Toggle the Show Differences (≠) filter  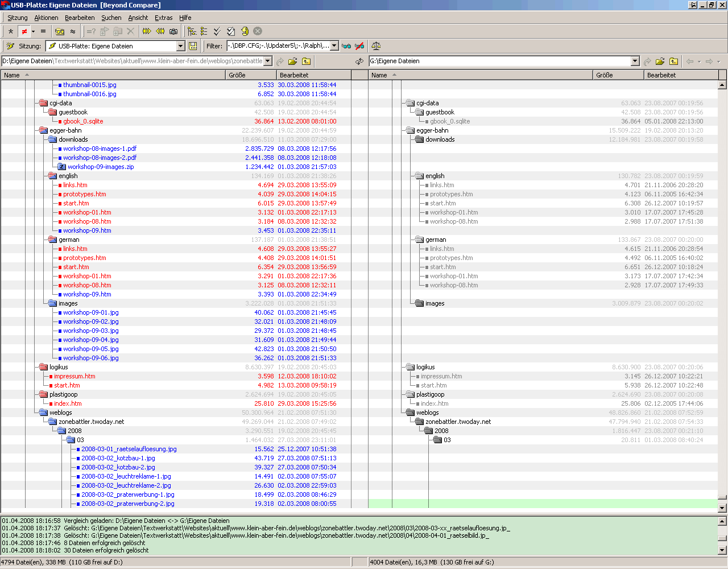pos(24,31)
